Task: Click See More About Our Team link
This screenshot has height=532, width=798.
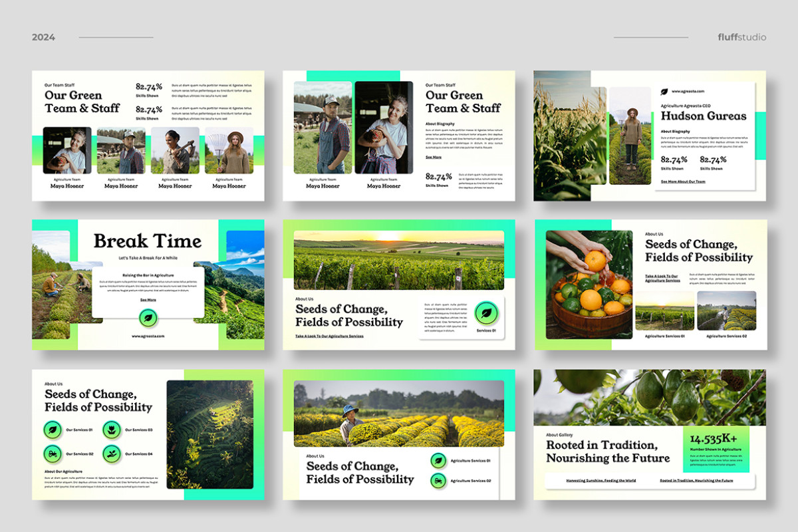Action: pyautogui.click(x=683, y=182)
